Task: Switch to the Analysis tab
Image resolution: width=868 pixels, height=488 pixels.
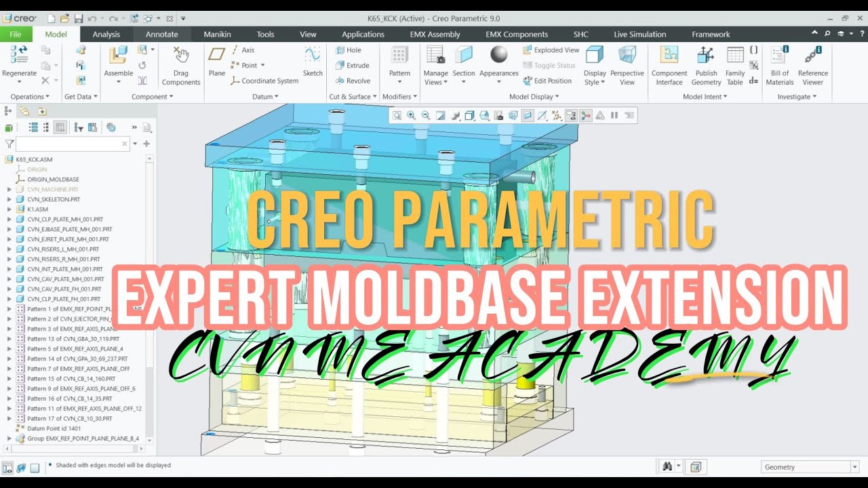Action: coord(106,35)
